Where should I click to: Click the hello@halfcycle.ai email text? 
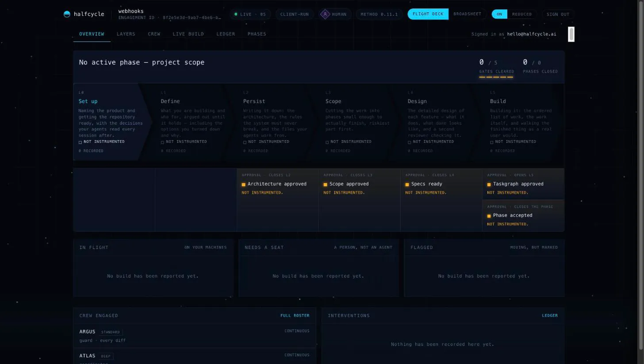pyautogui.click(x=531, y=34)
